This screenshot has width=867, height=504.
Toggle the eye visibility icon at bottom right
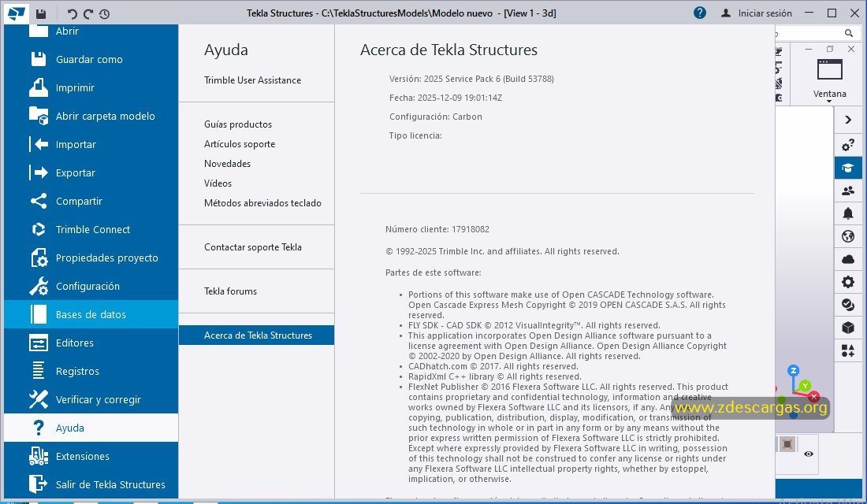[x=809, y=454]
